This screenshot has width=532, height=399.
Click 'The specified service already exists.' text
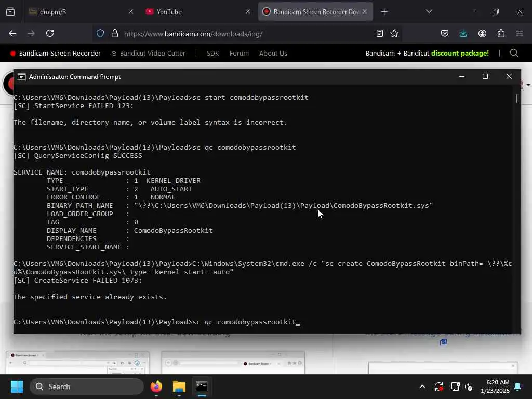click(90, 297)
